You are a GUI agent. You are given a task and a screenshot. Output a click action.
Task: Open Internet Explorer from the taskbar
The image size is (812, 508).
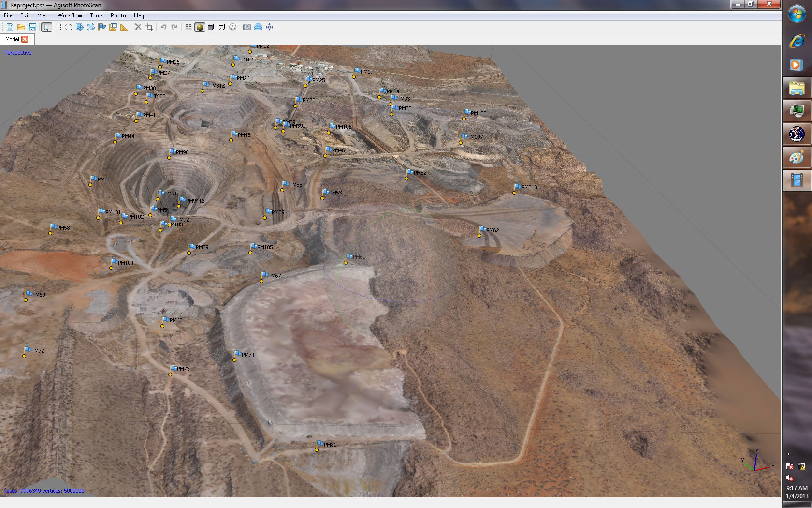(x=797, y=42)
